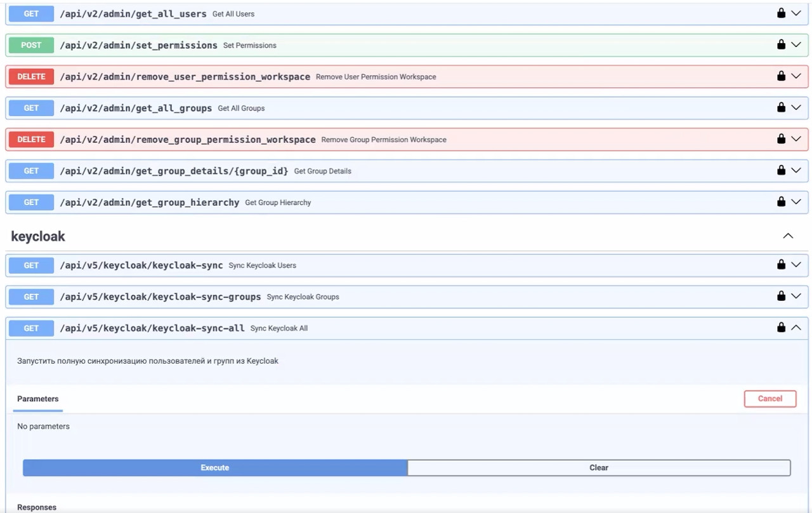The image size is (812, 513).
Task: Click the keycloak section heading
Action: (38, 236)
